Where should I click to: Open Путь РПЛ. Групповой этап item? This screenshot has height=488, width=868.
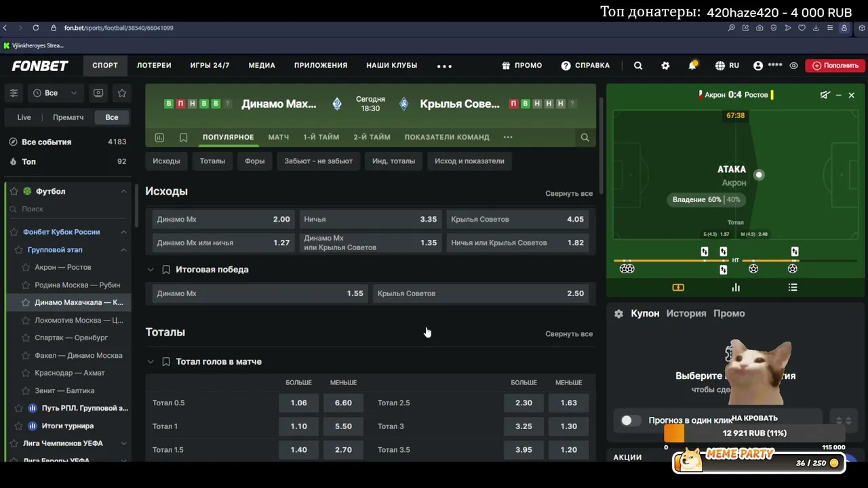[x=85, y=409]
